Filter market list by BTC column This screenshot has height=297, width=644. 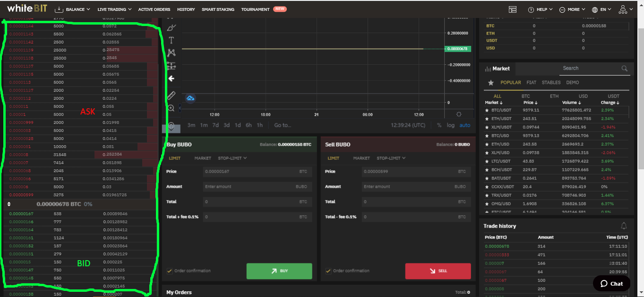(525, 96)
